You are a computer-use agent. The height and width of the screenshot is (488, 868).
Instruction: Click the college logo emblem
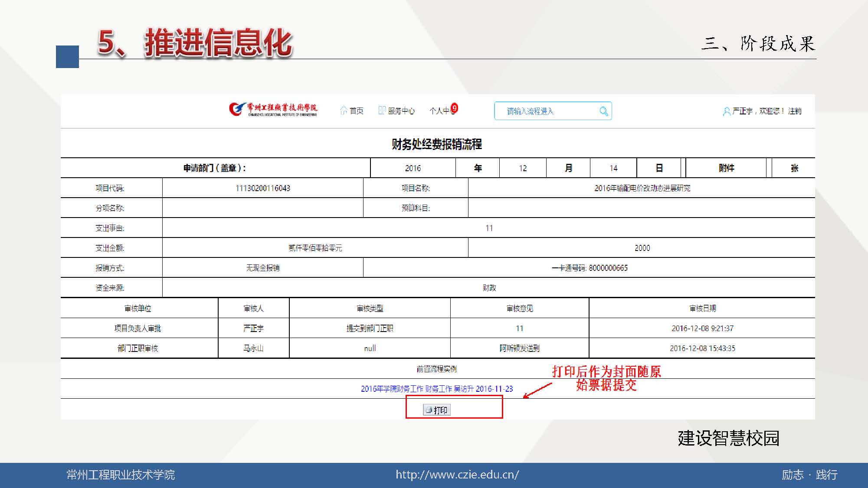click(236, 109)
